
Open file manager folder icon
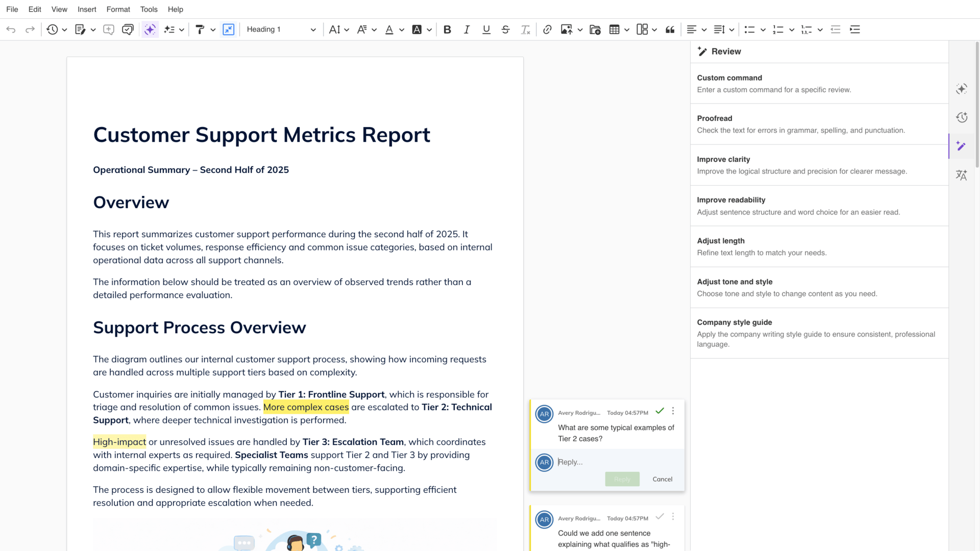click(x=595, y=30)
